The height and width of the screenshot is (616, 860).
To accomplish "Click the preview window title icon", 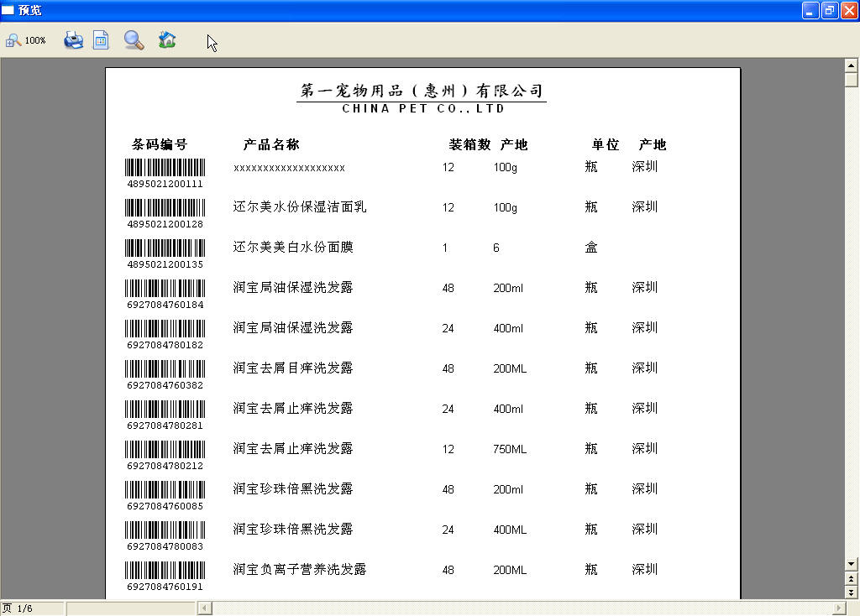I will [x=8, y=10].
